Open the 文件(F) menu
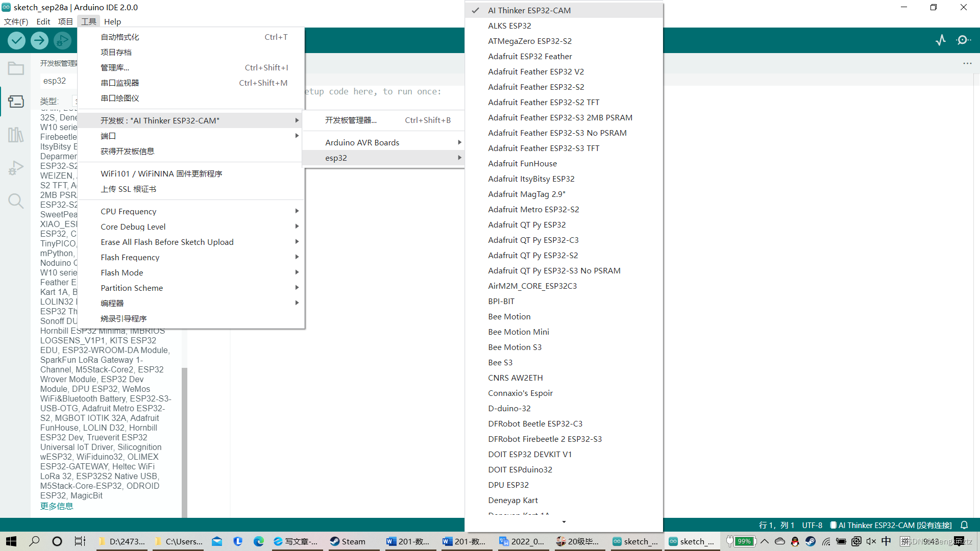 [16, 21]
